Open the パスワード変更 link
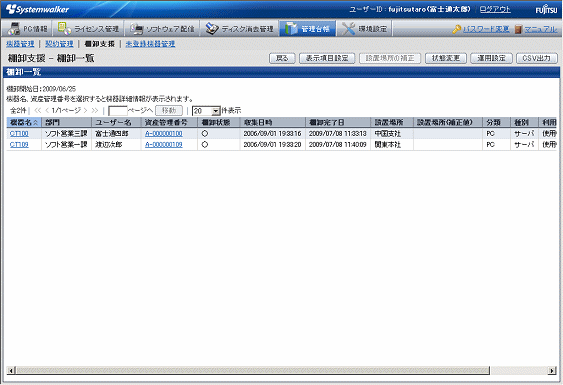 [486, 29]
